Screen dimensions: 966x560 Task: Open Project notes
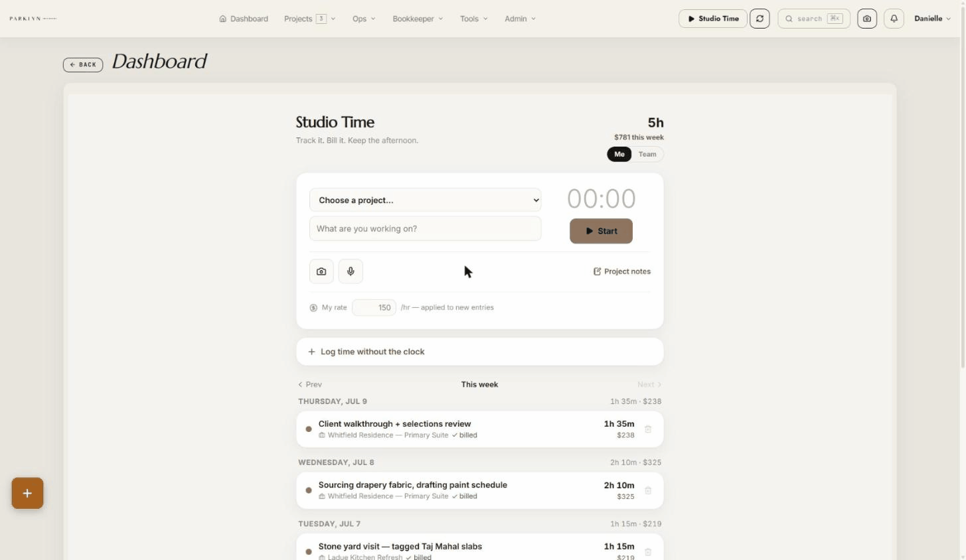point(622,271)
